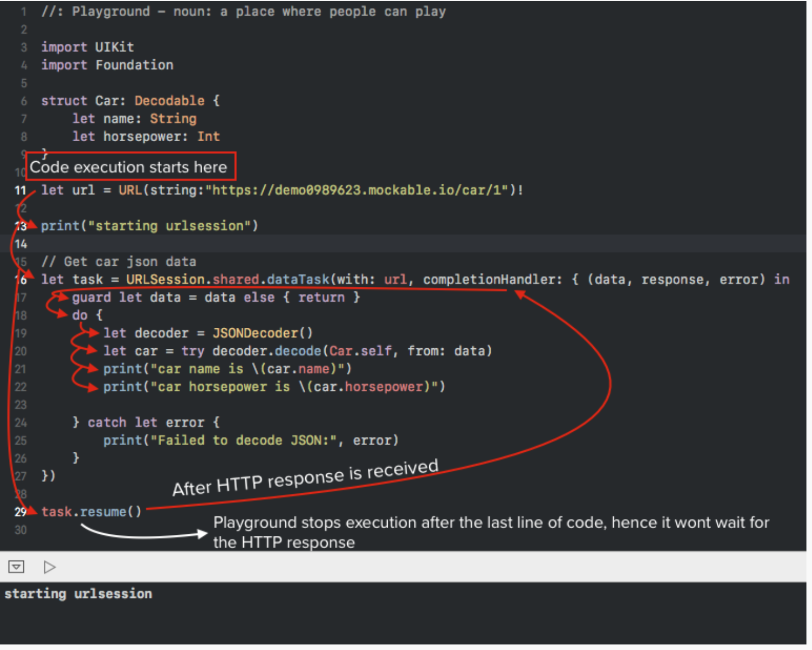Image resolution: width=812 pixels, height=650 pixels.
Task: Click print("starting urlsession") statement
Action: (x=150, y=226)
